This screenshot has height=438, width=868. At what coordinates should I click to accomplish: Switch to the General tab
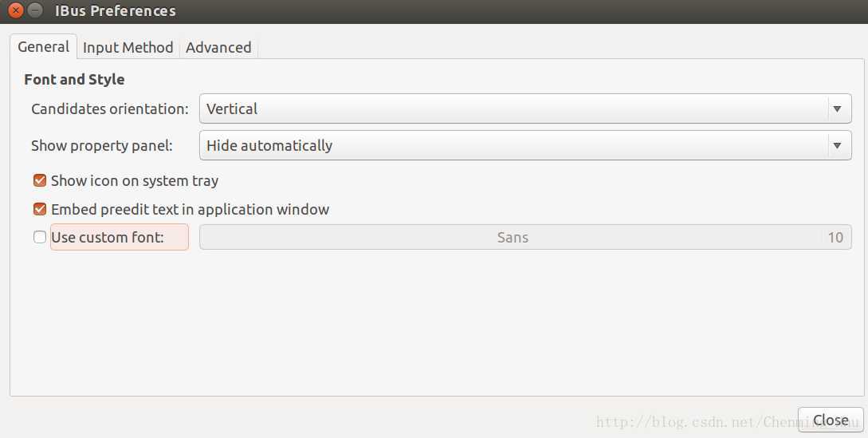pos(44,46)
